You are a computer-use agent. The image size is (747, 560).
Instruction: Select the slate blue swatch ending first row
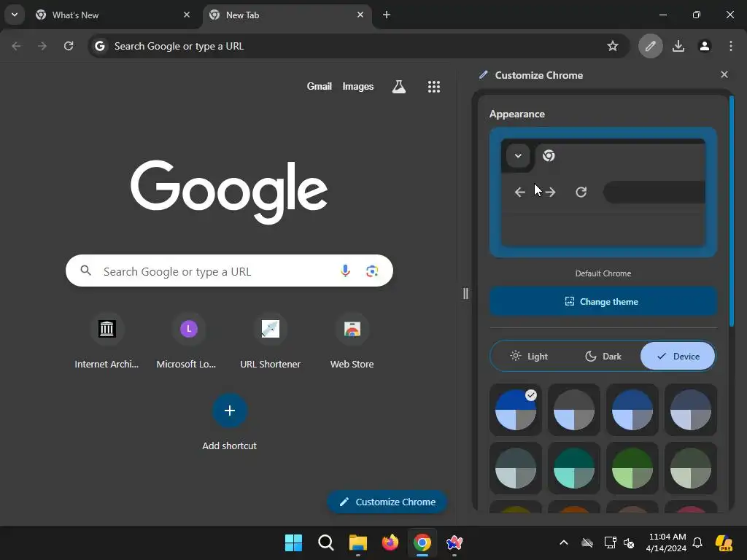[x=691, y=410]
